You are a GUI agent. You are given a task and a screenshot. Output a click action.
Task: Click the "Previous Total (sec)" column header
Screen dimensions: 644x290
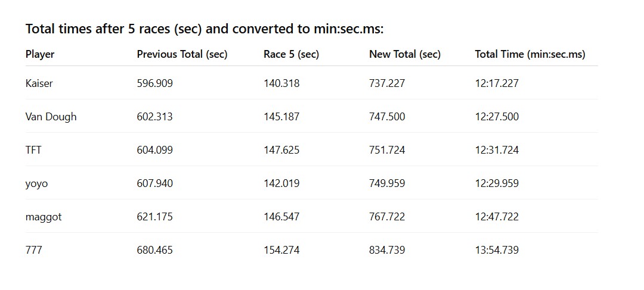click(182, 54)
